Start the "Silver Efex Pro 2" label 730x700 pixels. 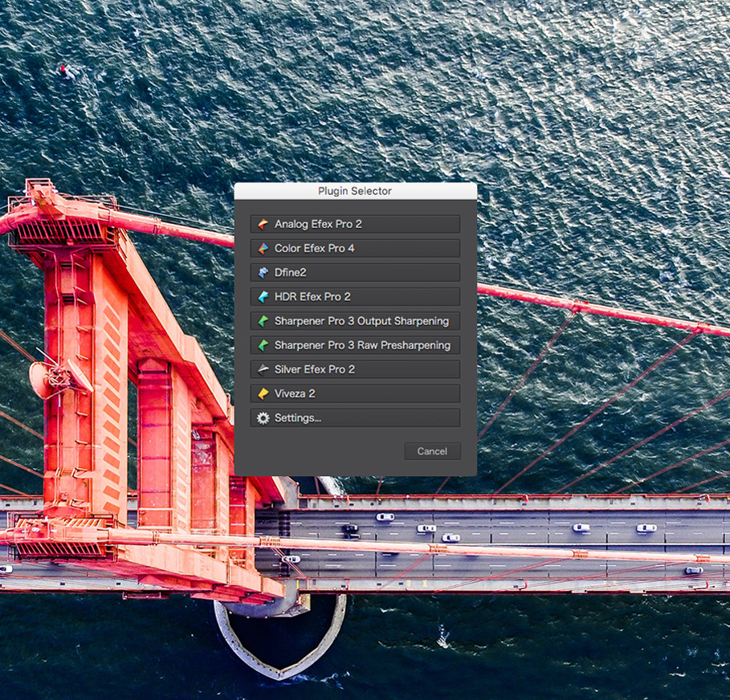[x=315, y=369]
